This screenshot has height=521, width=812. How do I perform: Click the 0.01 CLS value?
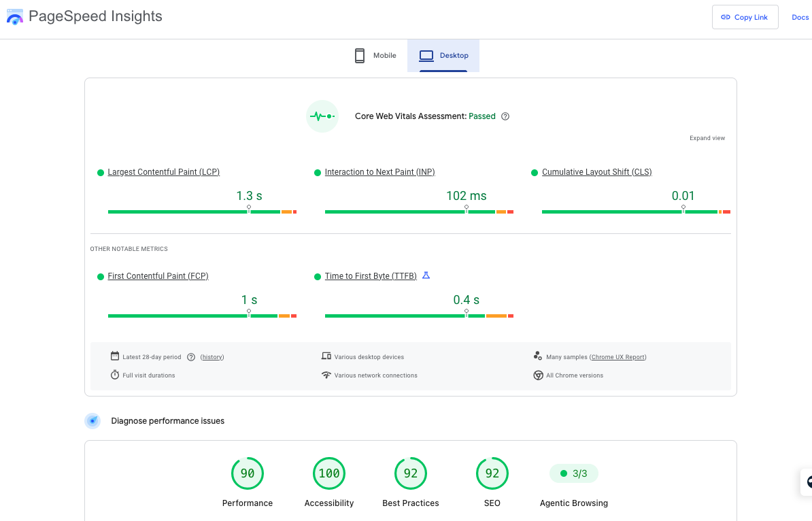[683, 196]
